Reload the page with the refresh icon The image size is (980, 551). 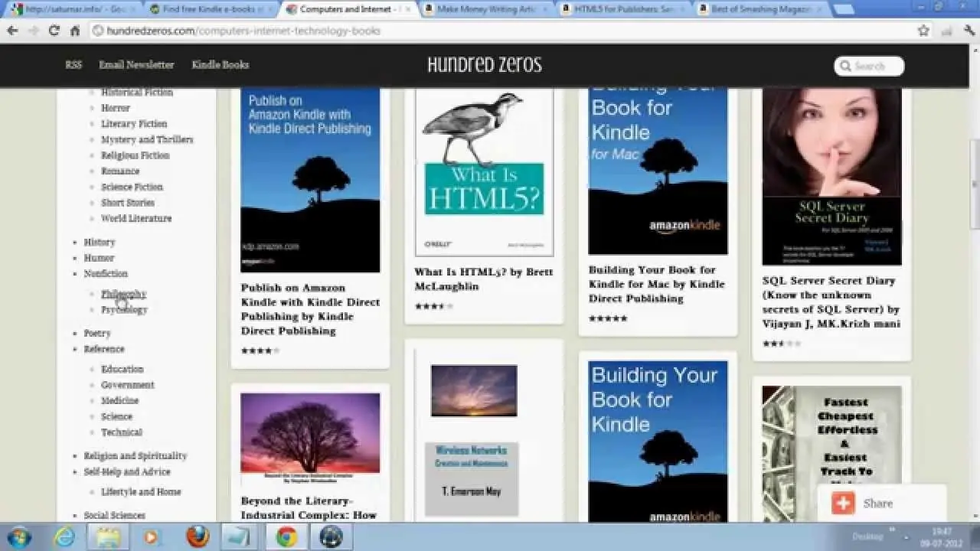(54, 31)
